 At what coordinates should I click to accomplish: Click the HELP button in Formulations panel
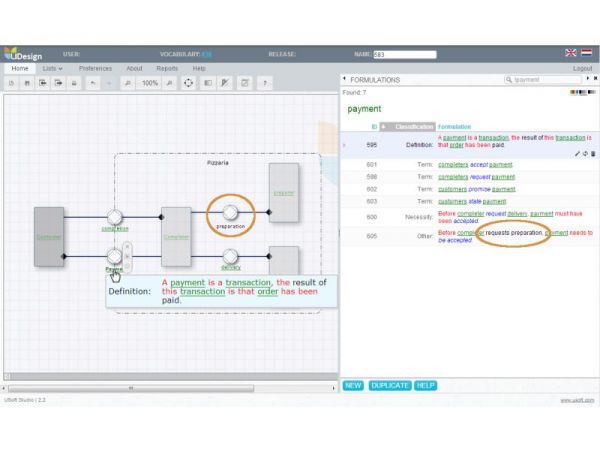click(425, 385)
